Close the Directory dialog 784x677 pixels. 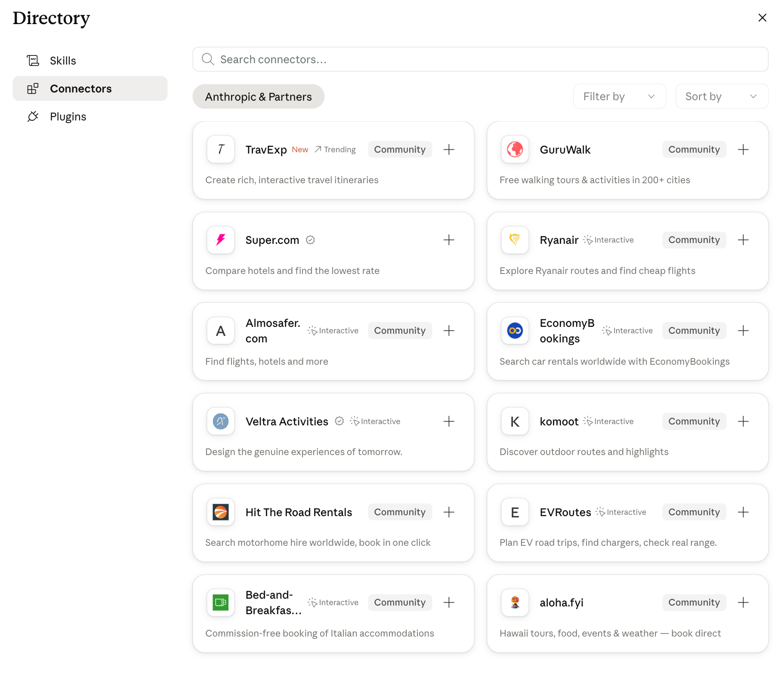762,18
